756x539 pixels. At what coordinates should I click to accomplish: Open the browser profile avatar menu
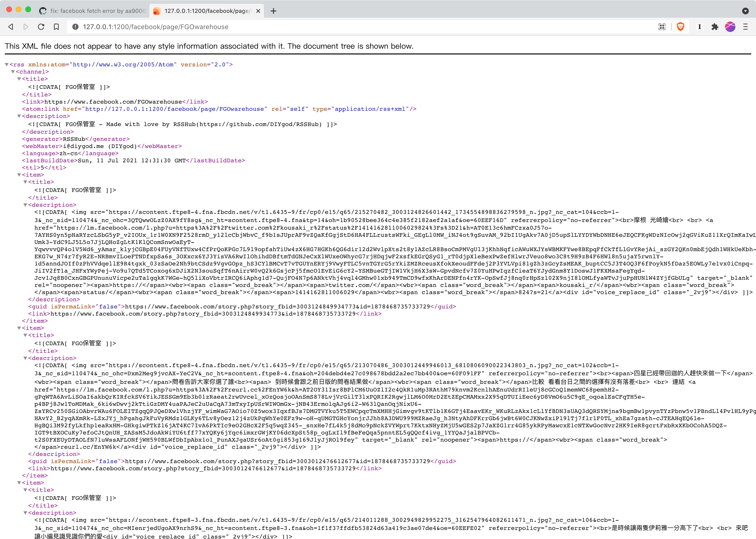point(730,27)
